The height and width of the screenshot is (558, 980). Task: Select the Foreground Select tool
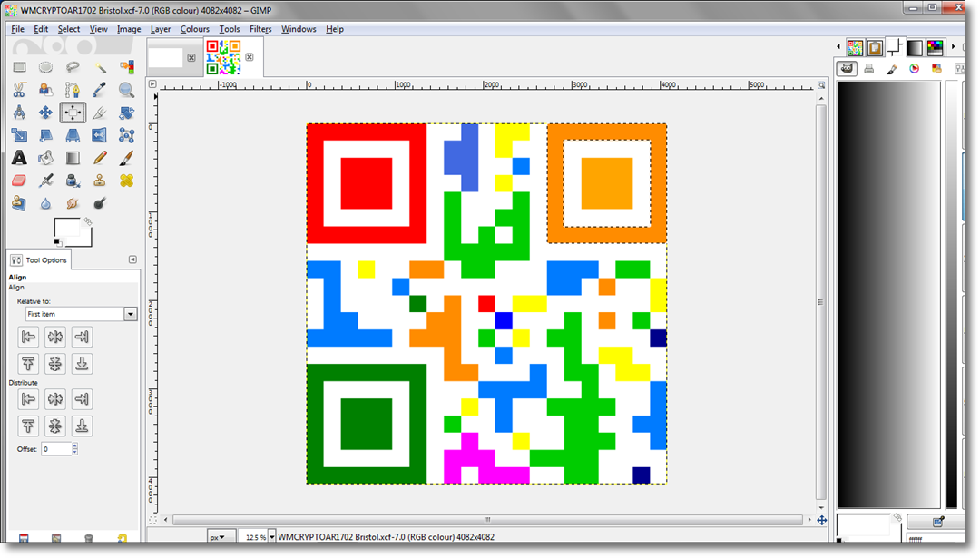coord(45,90)
